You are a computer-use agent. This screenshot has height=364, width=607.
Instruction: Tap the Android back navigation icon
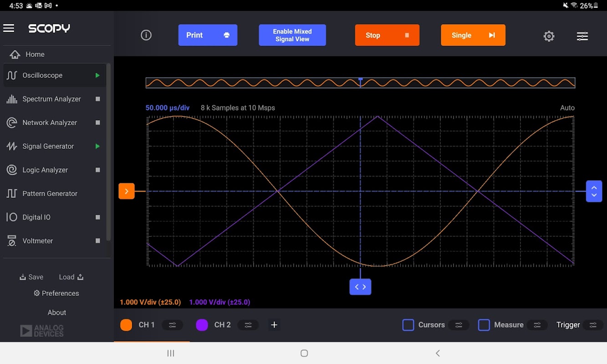[x=438, y=353]
